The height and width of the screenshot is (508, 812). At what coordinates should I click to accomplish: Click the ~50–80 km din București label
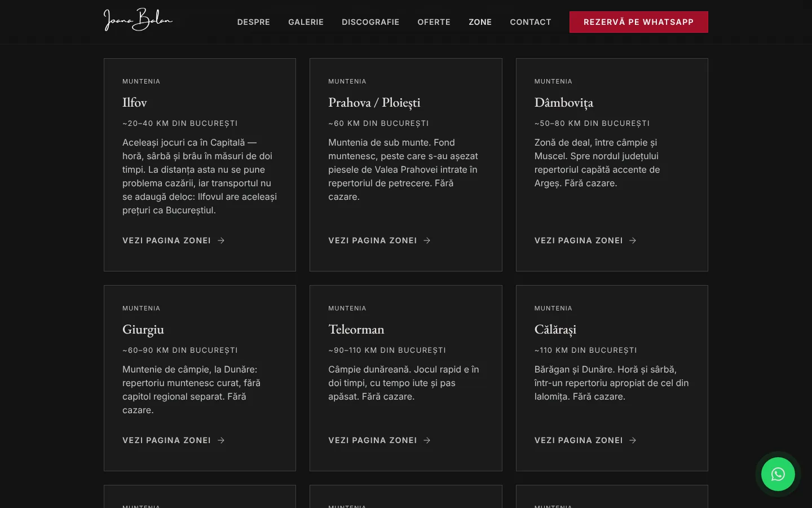(592, 123)
